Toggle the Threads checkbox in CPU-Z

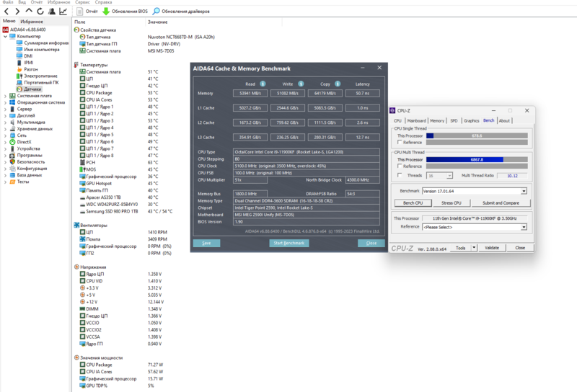pyautogui.click(x=400, y=175)
